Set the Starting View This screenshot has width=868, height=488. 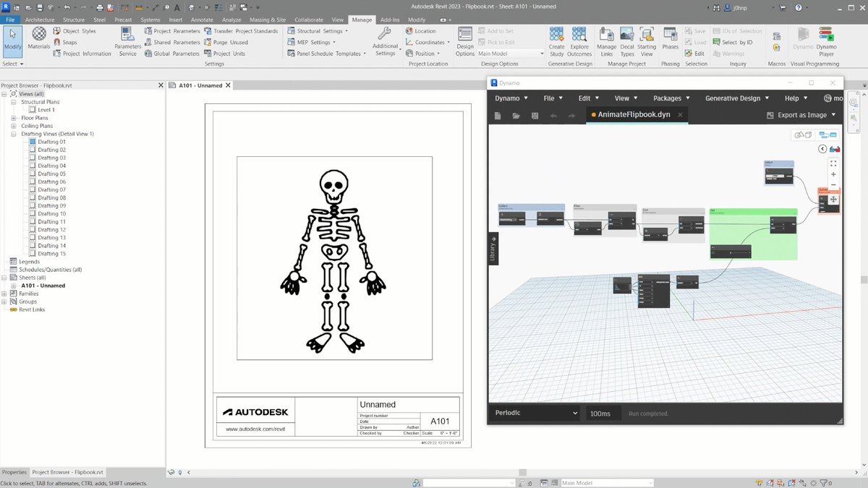(647, 42)
